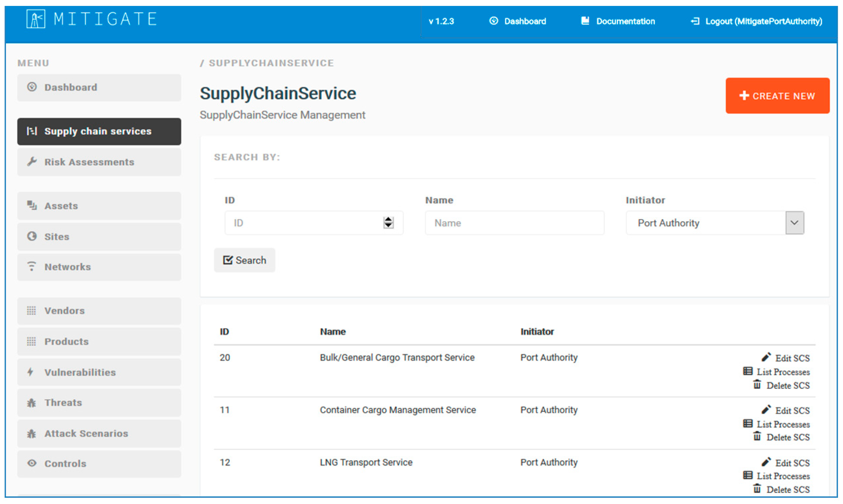
Task: Click the list icon for LNG Transport Service
Action: (747, 475)
